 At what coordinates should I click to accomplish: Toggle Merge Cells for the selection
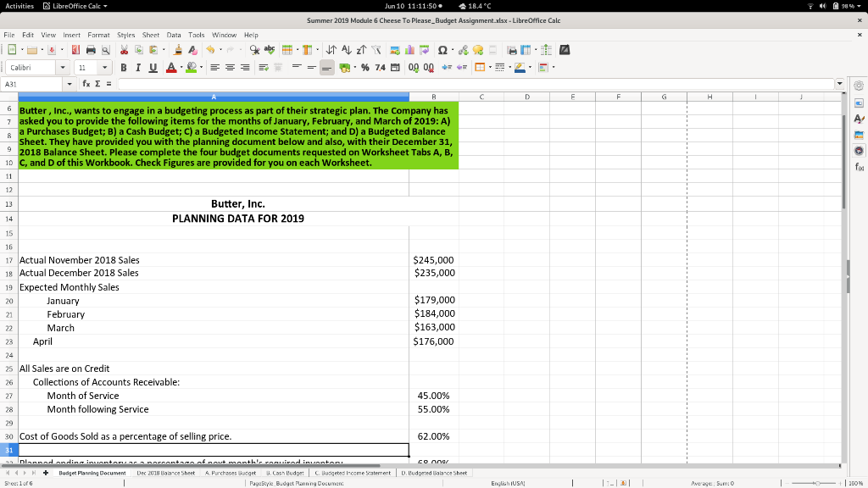(x=278, y=68)
